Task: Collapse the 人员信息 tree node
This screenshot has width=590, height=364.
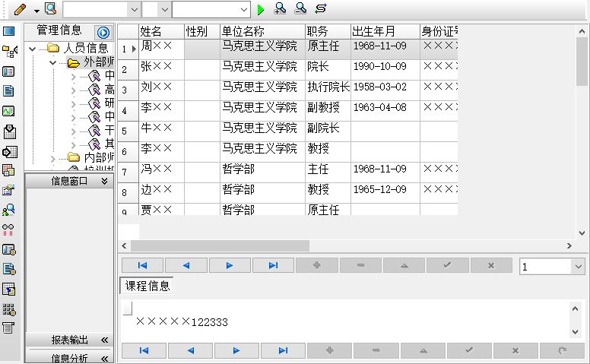Action: (x=33, y=49)
